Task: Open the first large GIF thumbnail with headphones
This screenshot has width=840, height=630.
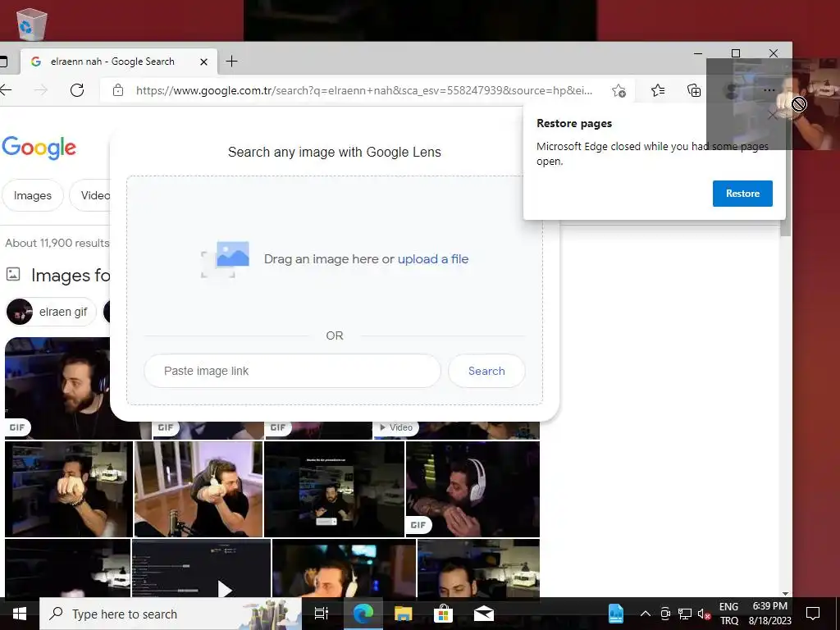Action: (x=58, y=388)
